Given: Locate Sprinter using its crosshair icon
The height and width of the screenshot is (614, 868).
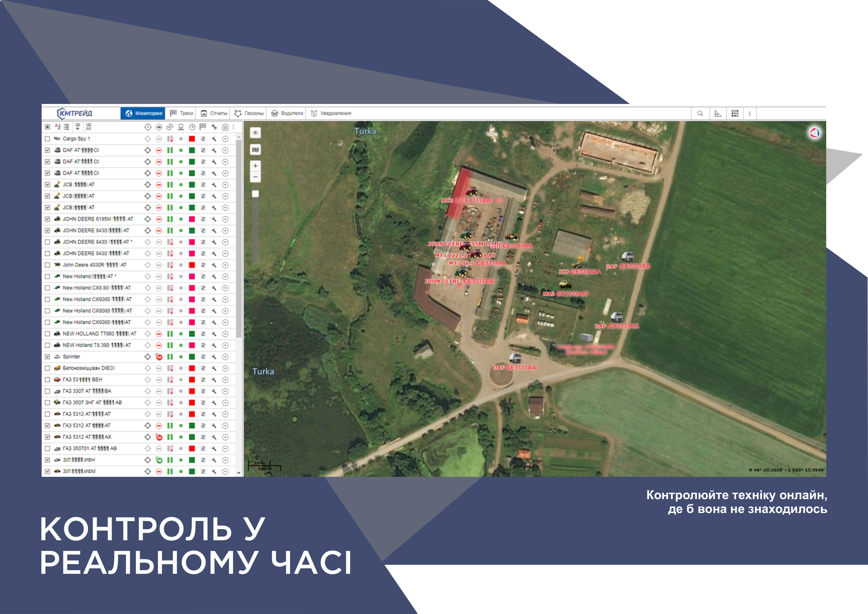Looking at the screenshot, I should [x=148, y=357].
